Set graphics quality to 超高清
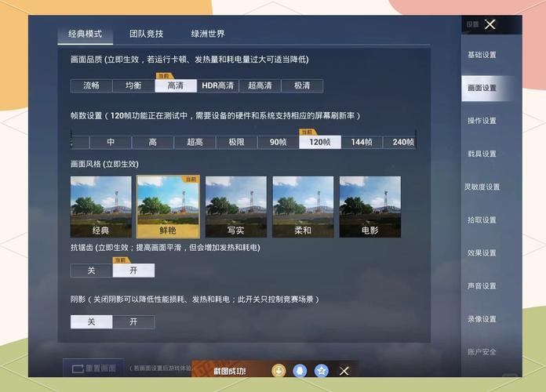 click(x=260, y=85)
